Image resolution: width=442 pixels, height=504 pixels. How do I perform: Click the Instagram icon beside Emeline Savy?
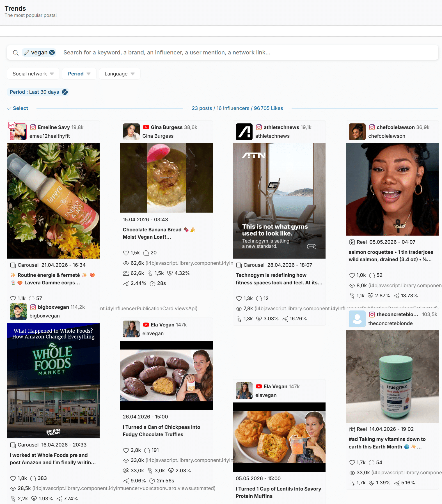[x=33, y=127]
